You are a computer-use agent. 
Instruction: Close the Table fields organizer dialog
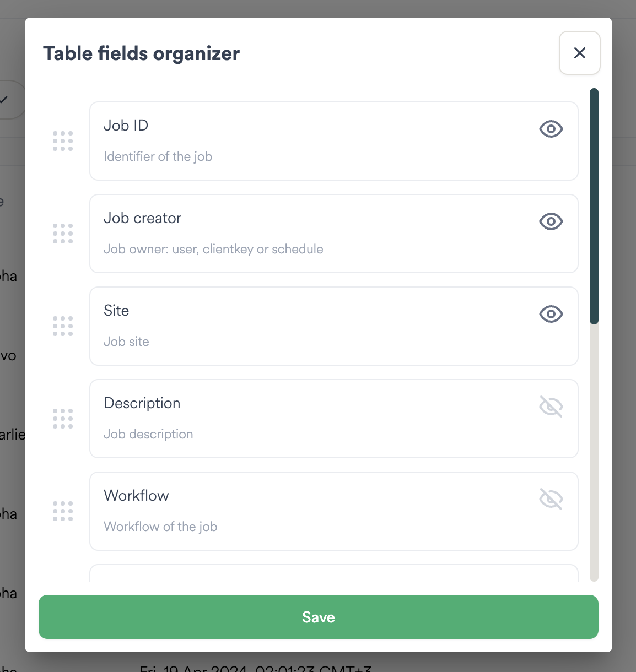coord(579,53)
